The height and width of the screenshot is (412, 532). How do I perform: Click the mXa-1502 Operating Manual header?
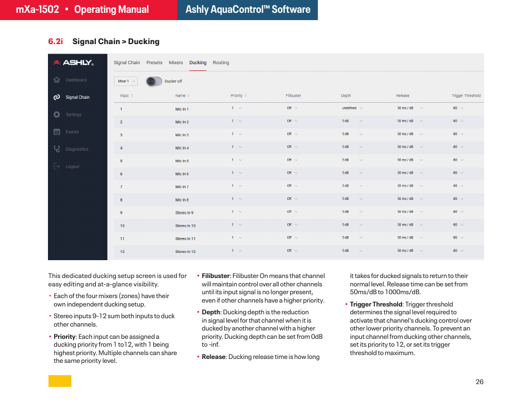pyautogui.click(x=83, y=9)
